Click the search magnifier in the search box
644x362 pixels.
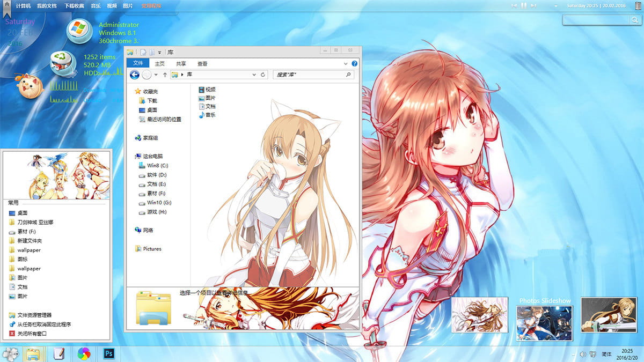pos(349,74)
